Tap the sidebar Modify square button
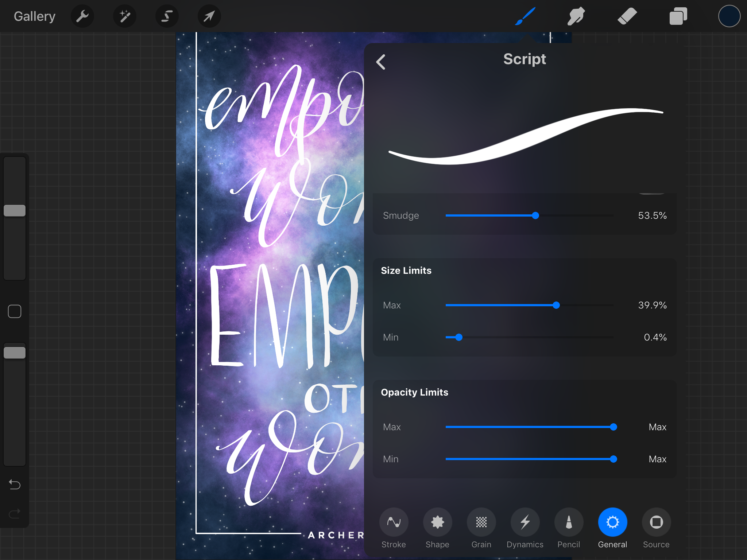The image size is (747, 560). click(15, 311)
